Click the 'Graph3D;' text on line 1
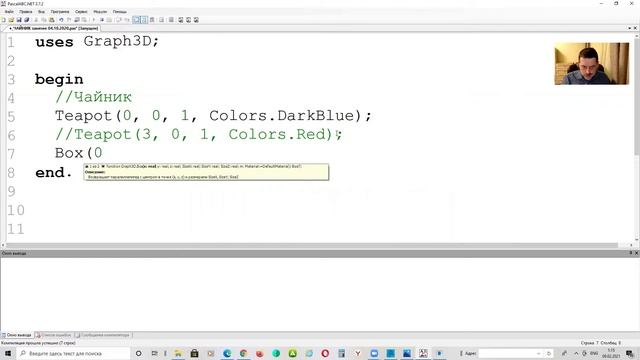Viewport: 640px width, 360px height. [x=121, y=41]
